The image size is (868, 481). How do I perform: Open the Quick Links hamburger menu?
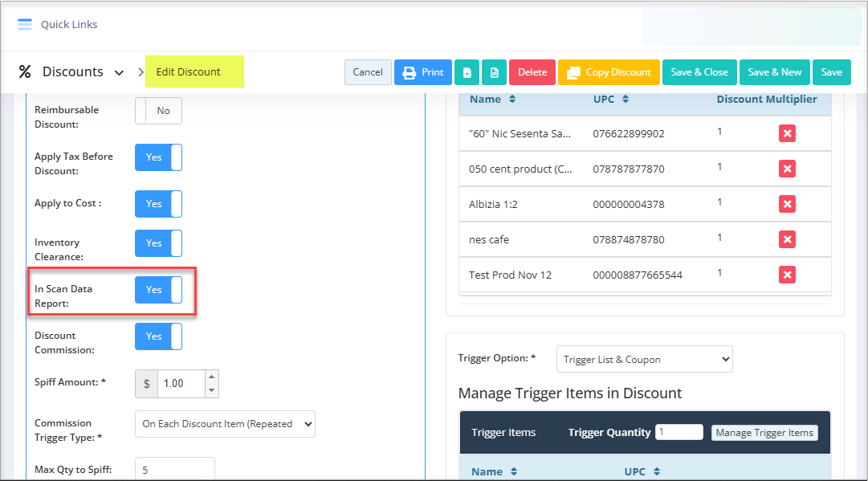point(25,24)
